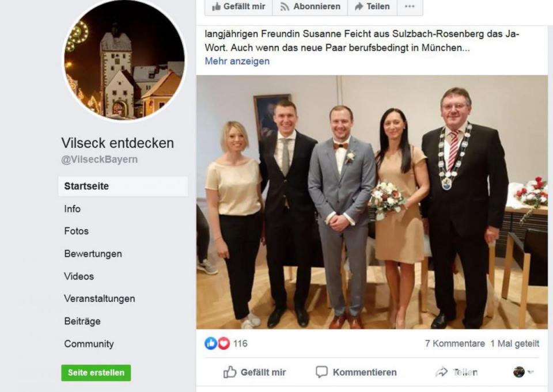
Task: Like the post with Gefällt mir below photo
Action: (x=255, y=372)
